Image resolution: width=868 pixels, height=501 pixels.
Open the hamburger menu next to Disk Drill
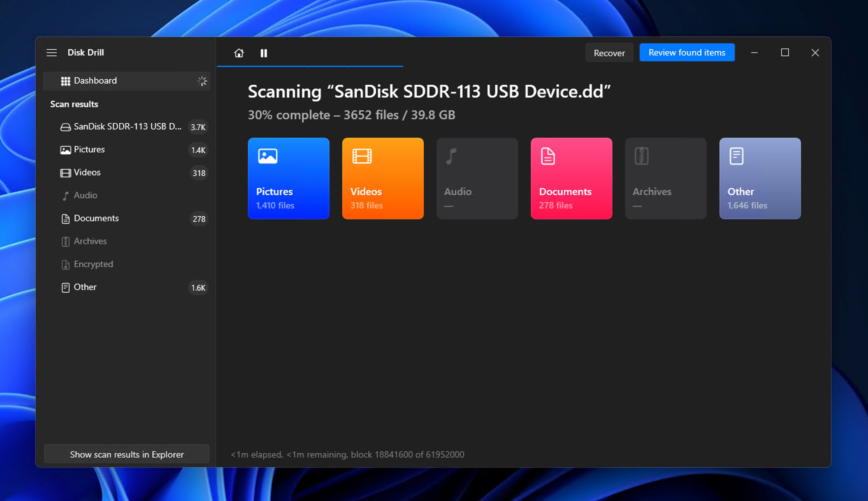(x=52, y=53)
